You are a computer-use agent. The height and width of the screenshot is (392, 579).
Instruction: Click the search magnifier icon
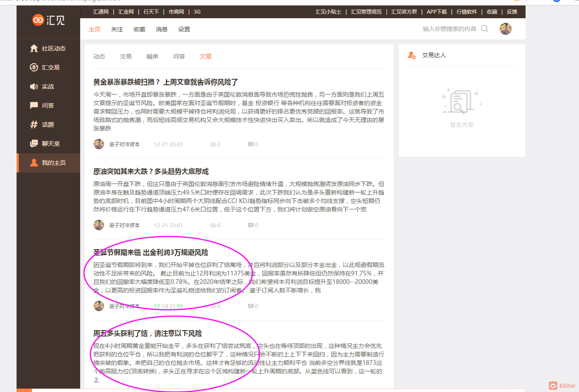click(484, 29)
